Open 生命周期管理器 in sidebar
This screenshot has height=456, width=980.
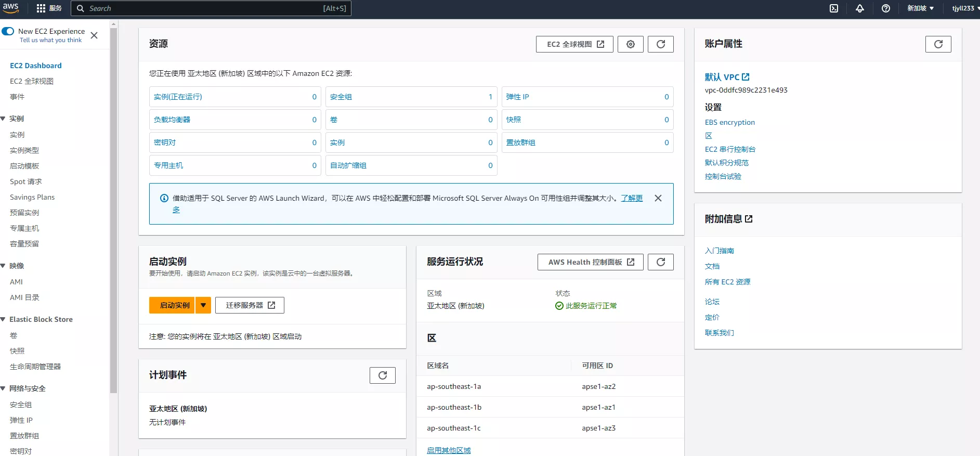pos(35,367)
